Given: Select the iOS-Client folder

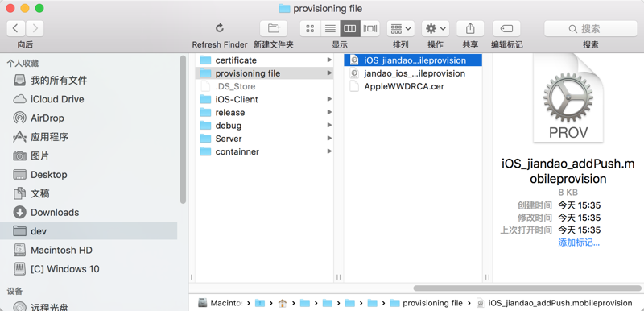Looking at the screenshot, I should point(264,99).
